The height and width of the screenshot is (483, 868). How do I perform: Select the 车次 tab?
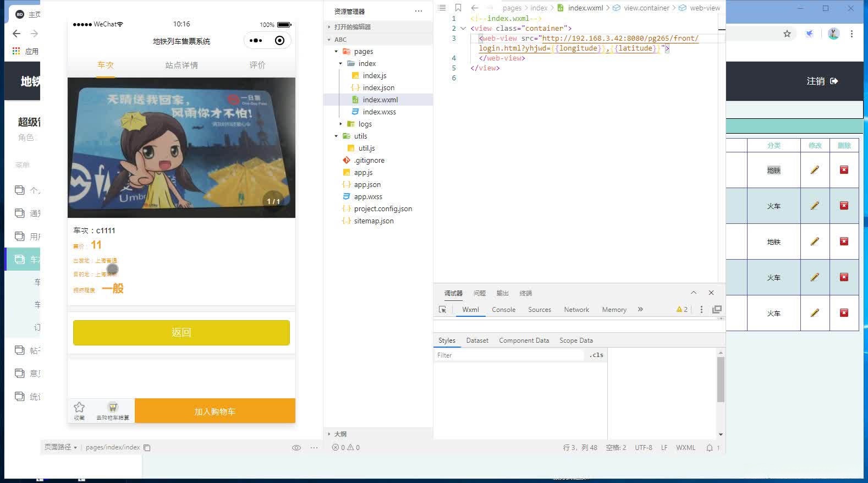pyautogui.click(x=106, y=65)
